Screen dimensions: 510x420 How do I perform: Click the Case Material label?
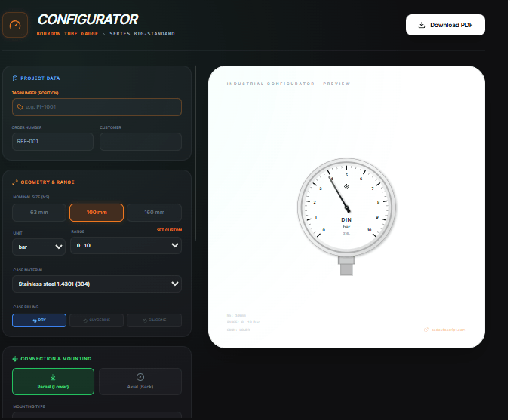pos(28,270)
